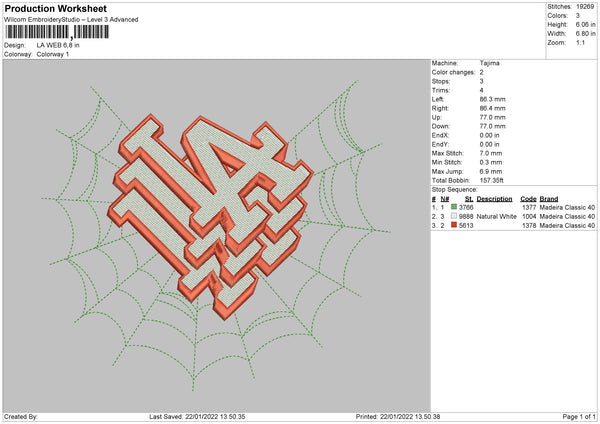600x424 pixels.
Task: Click thread number '9888' in stop sequence
Action: [x=466, y=217]
